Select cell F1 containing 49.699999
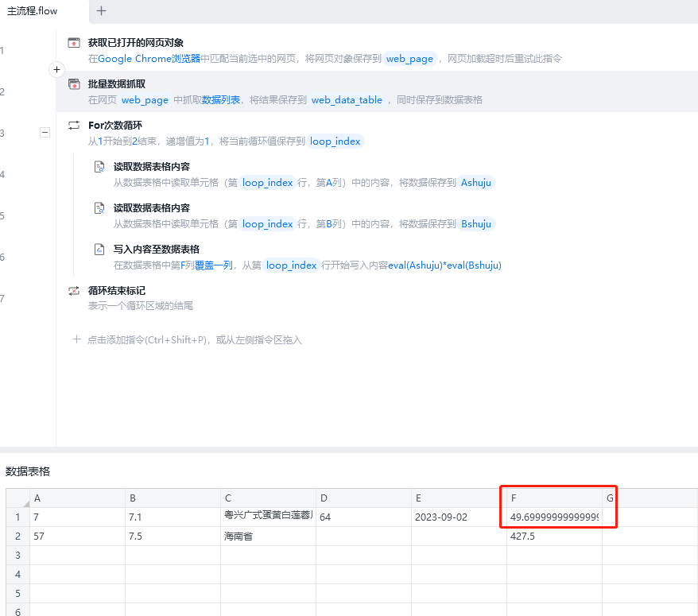The image size is (698, 616). [x=554, y=517]
